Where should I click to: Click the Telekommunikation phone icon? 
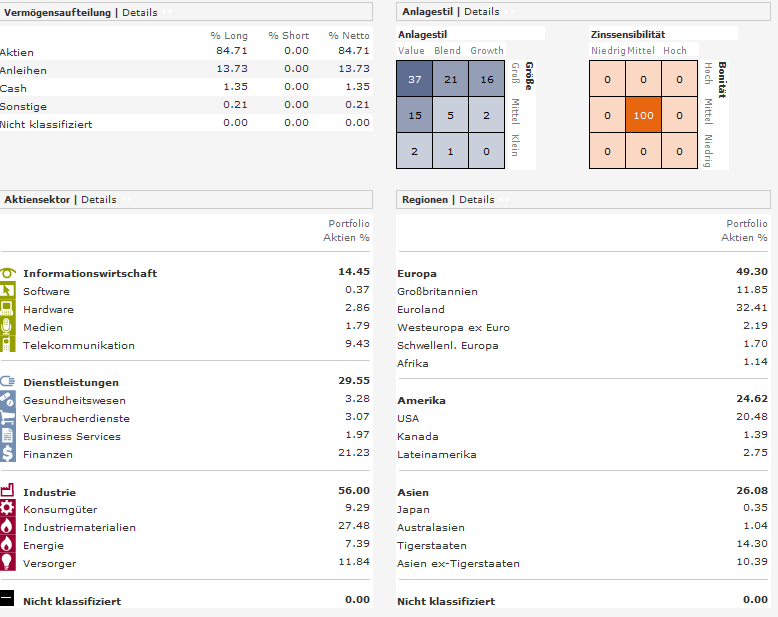click(8, 345)
